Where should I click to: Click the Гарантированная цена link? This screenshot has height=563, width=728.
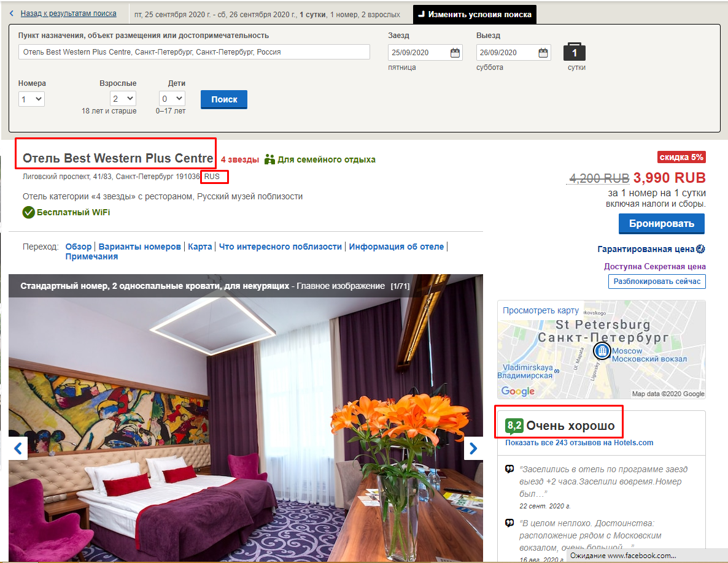(646, 249)
